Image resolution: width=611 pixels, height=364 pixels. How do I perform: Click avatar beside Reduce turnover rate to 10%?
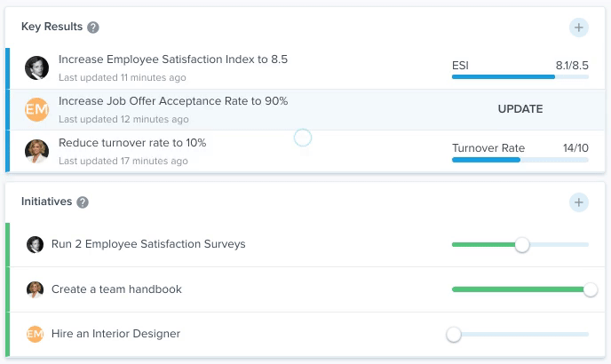coord(36,151)
